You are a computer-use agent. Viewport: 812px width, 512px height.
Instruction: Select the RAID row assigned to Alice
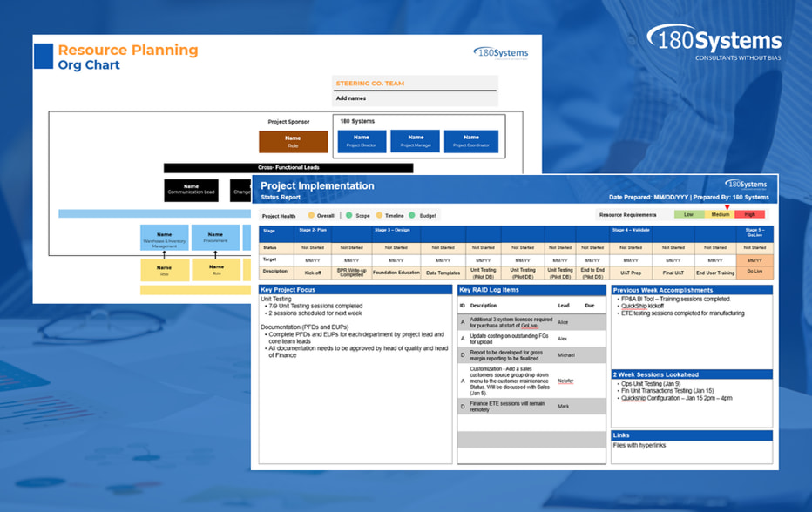pos(531,322)
